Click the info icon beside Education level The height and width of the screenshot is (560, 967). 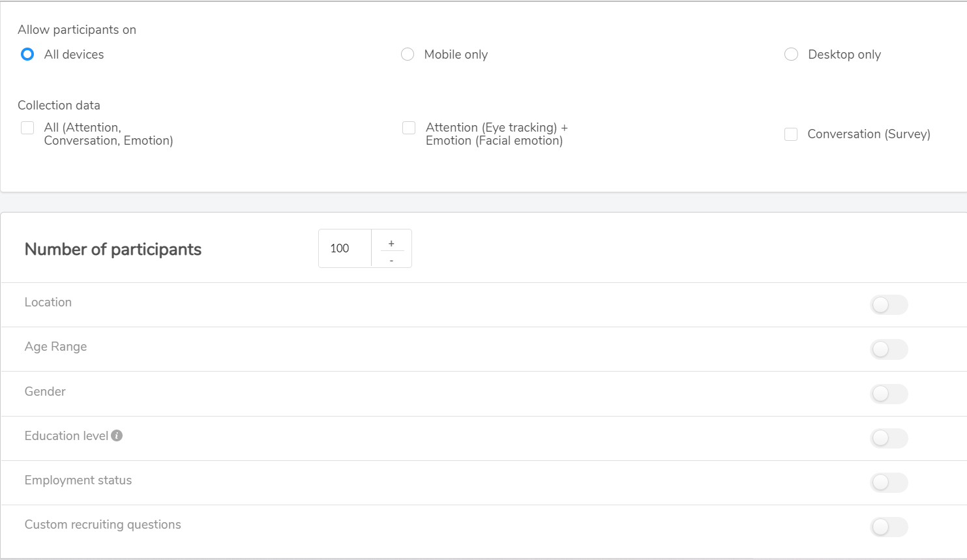click(x=117, y=435)
